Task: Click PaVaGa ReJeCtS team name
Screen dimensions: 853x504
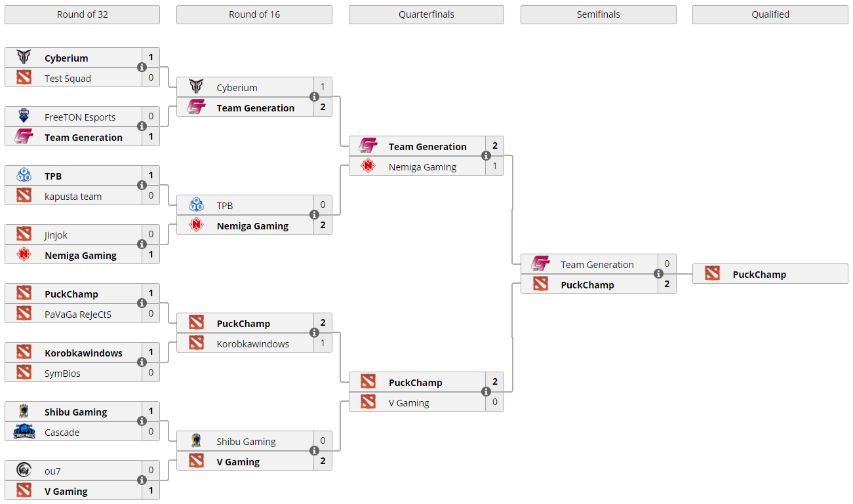Action: [78, 314]
